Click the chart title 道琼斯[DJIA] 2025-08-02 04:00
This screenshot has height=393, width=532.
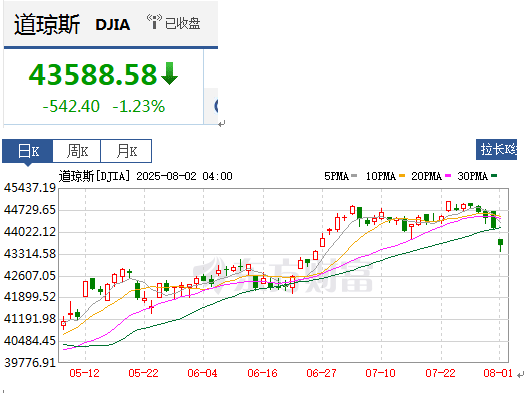pos(146,176)
